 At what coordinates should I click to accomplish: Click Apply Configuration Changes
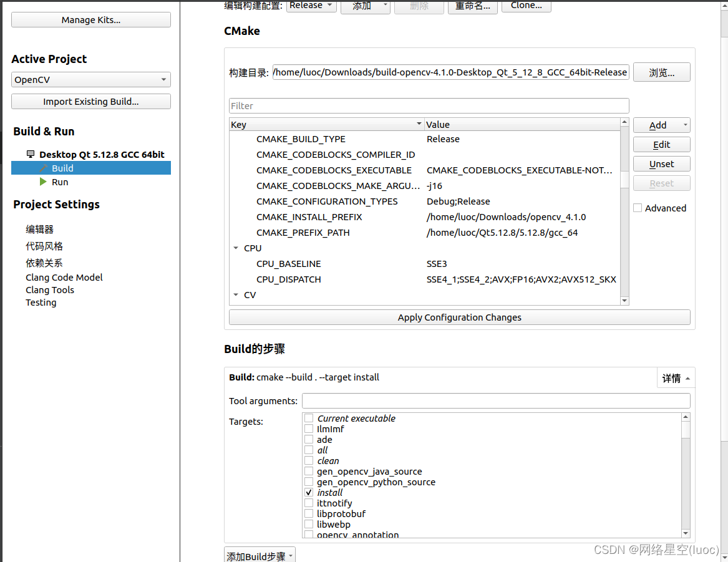tap(460, 317)
